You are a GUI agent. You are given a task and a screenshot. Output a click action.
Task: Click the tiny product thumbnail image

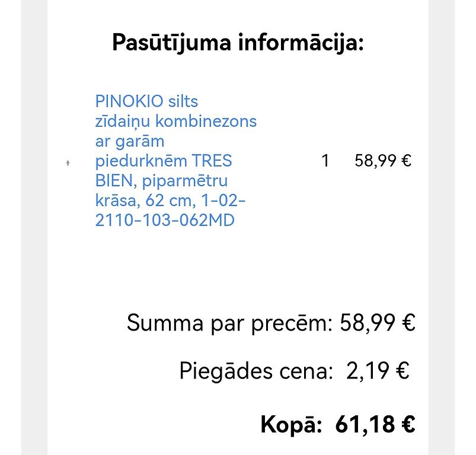click(68, 163)
